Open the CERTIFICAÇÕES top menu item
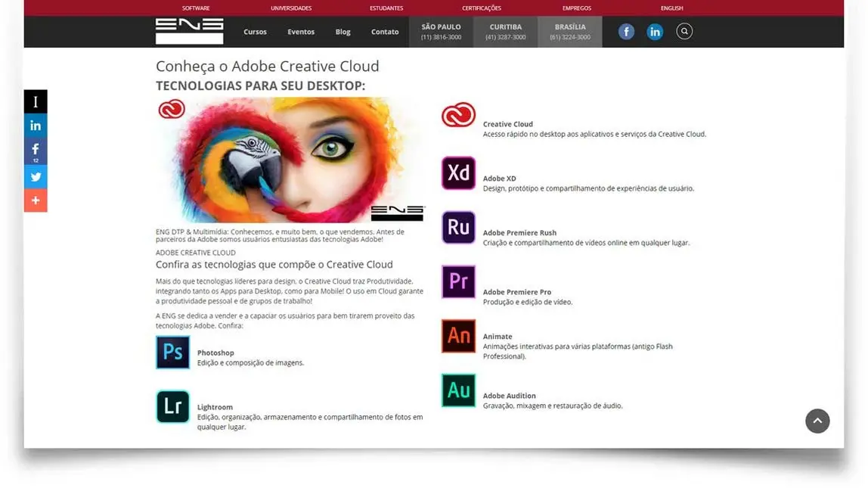 pyautogui.click(x=482, y=8)
